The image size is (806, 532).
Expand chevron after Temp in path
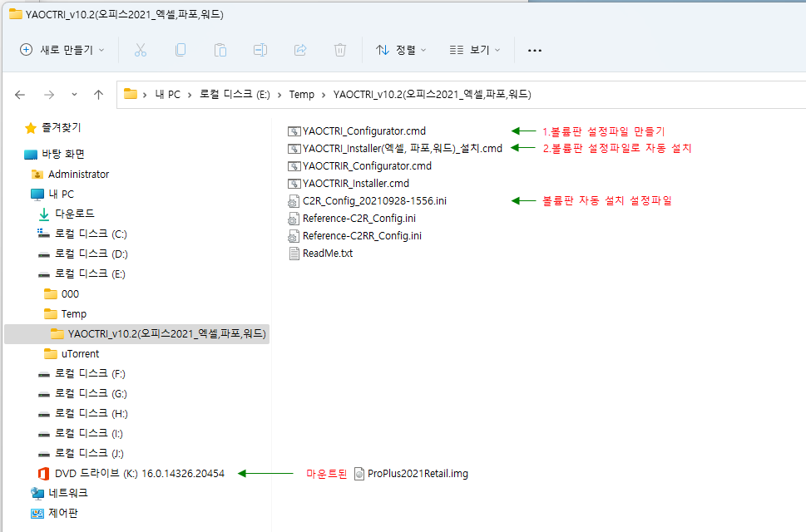[x=324, y=95]
